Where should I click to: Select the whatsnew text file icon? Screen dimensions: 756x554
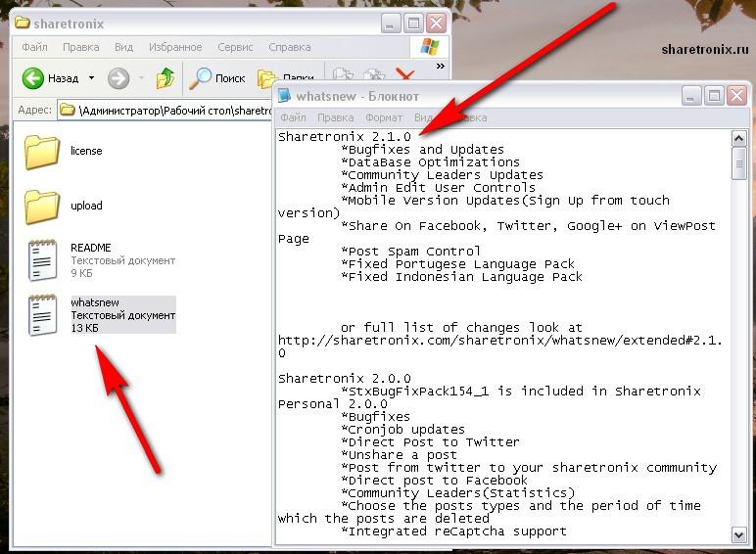click(42, 315)
